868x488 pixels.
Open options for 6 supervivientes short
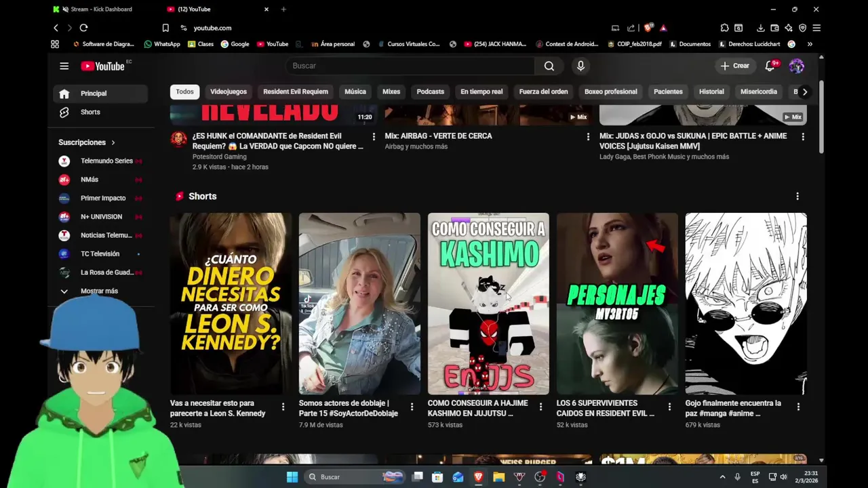click(x=669, y=407)
